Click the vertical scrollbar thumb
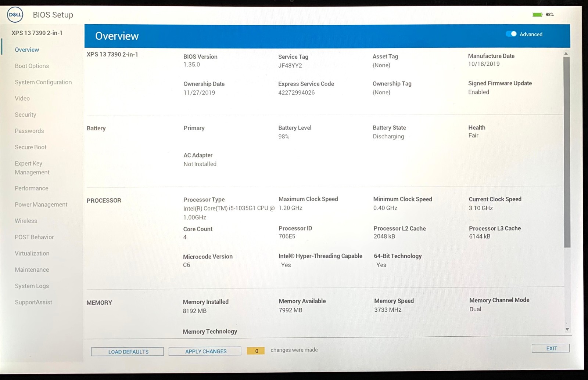This screenshot has width=588, height=380. [x=567, y=152]
